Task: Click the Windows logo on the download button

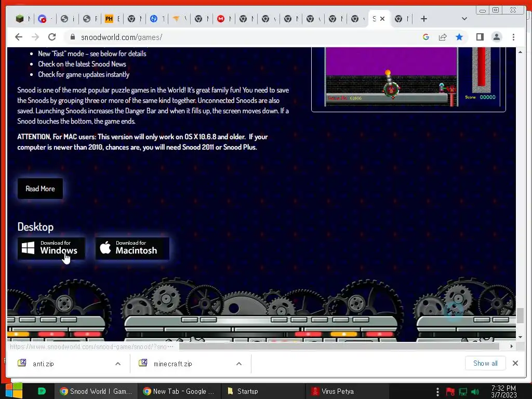Action: [28, 248]
